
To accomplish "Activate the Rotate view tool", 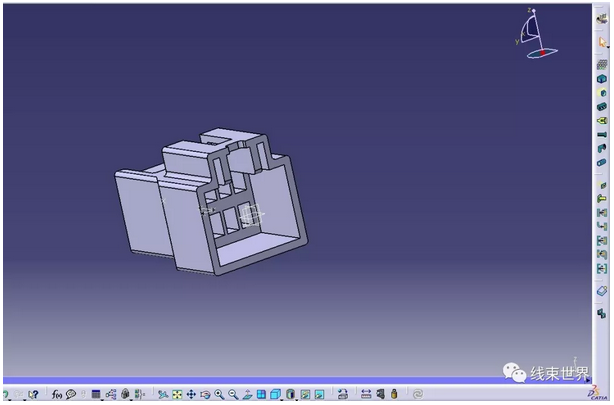I will [x=205, y=395].
